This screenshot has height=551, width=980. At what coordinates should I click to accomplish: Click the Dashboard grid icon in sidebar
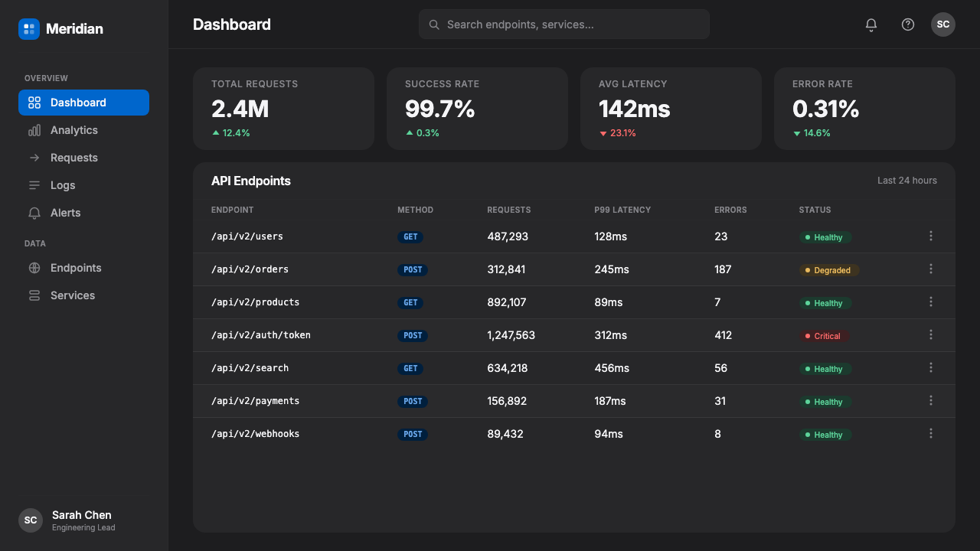tap(34, 103)
